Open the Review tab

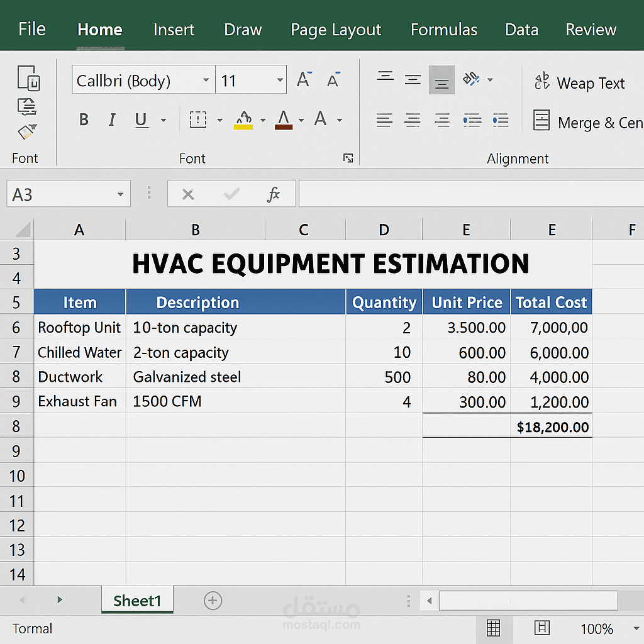click(x=591, y=30)
